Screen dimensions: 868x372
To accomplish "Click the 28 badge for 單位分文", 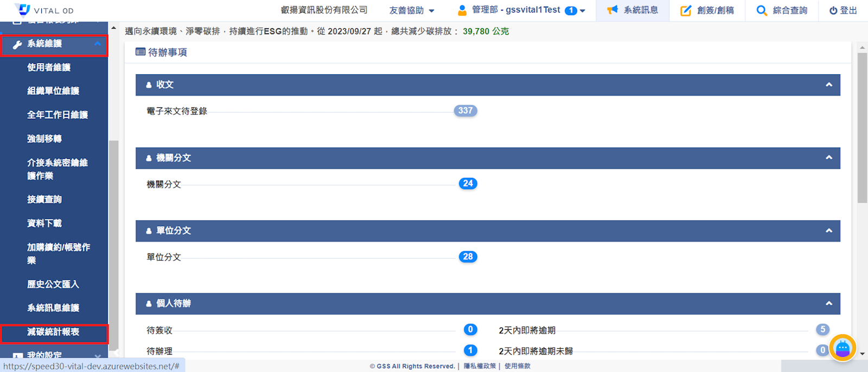I will pyautogui.click(x=468, y=256).
